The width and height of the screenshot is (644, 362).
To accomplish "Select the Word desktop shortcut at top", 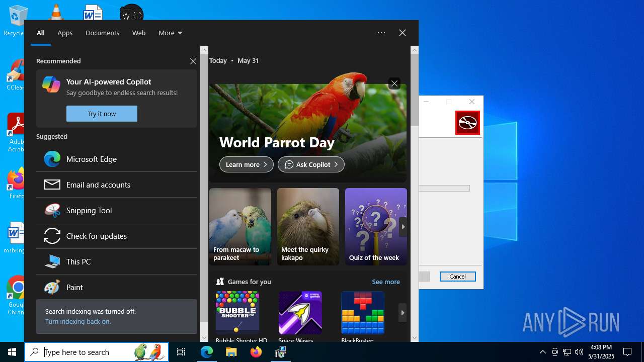I will point(93,12).
